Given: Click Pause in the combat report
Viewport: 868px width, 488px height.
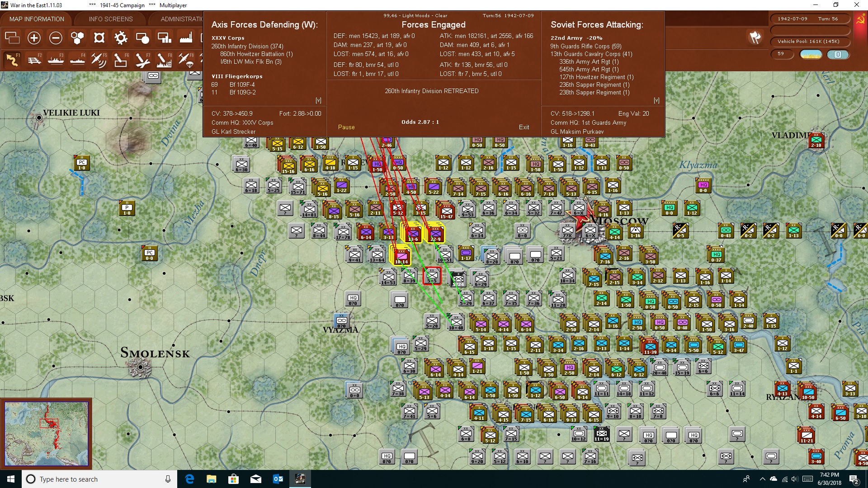Looking at the screenshot, I should tap(346, 127).
